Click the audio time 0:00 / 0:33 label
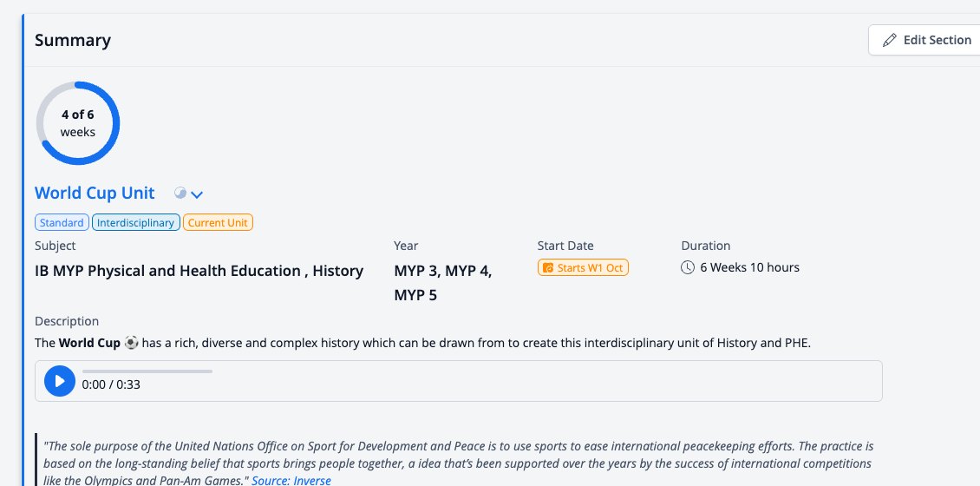 tap(111, 384)
